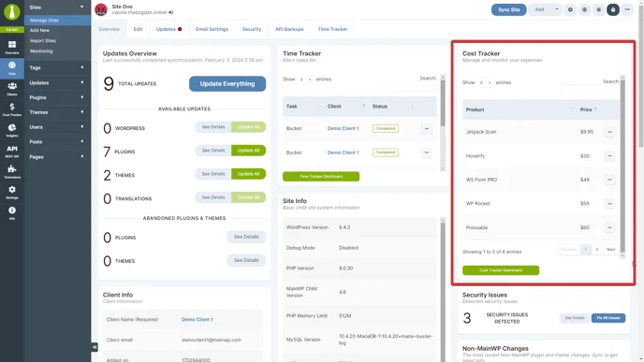Image resolution: width=644 pixels, height=362 pixels.
Task: Click the Sync Site button
Action: [x=508, y=9]
